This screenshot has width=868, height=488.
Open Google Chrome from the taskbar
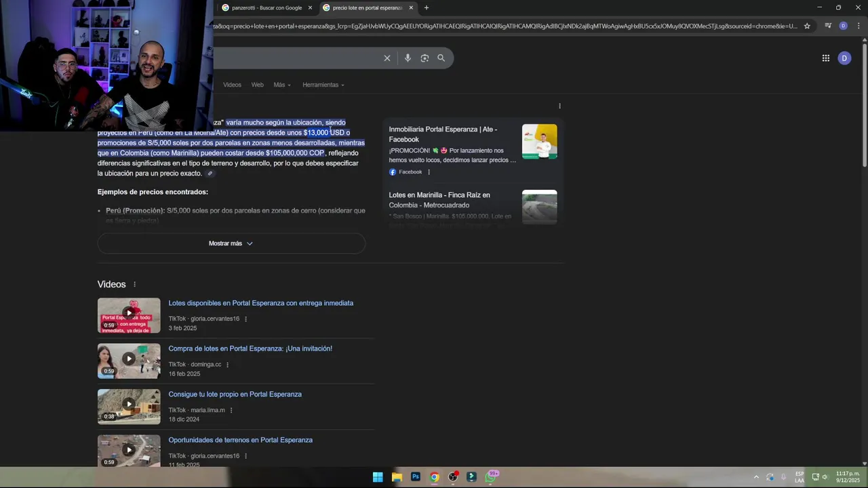[x=435, y=477]
